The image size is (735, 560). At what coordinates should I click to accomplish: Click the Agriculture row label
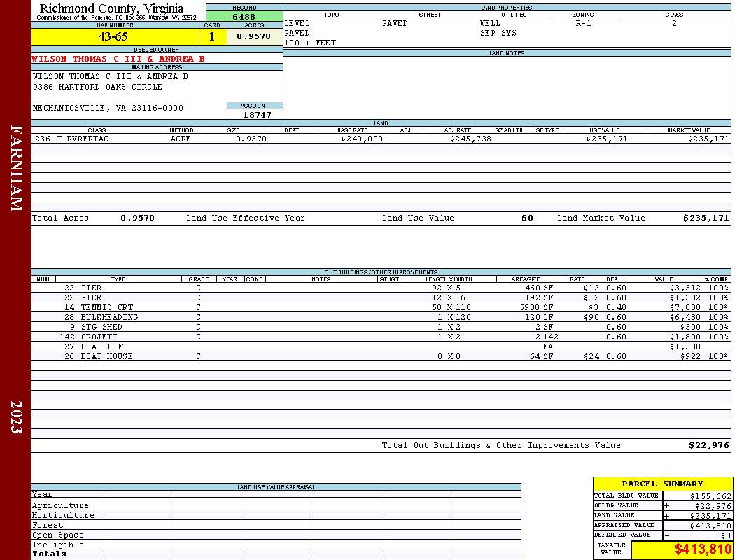pyautogui.click(x=60, y=505)
